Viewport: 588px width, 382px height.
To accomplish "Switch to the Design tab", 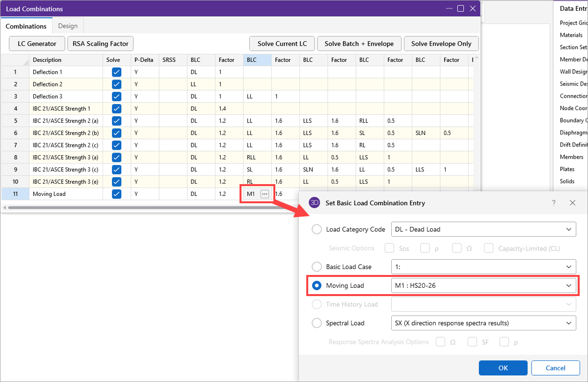I will click(68, 26).
